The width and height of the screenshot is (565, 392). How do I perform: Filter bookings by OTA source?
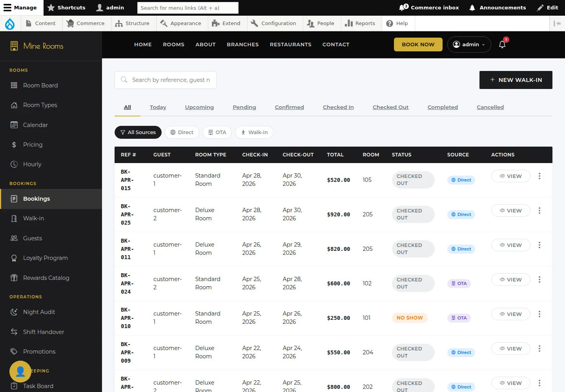[x=217, y=132]
